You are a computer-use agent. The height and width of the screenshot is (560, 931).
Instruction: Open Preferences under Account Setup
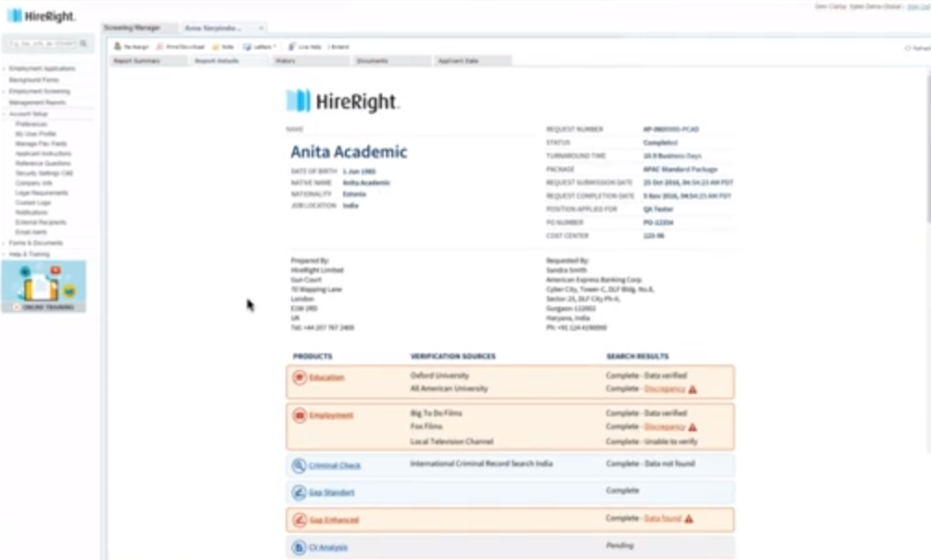point(31,124)
